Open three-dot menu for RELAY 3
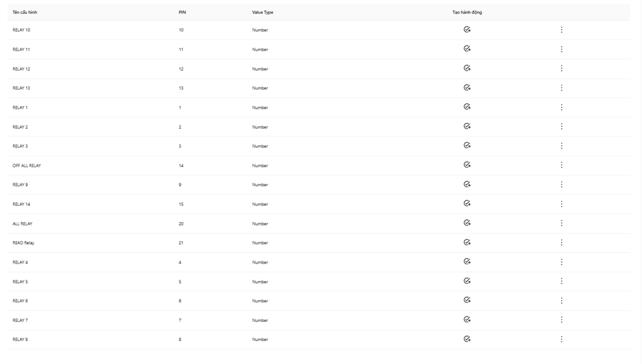The image size is (642, 364). tap(561, 146)
